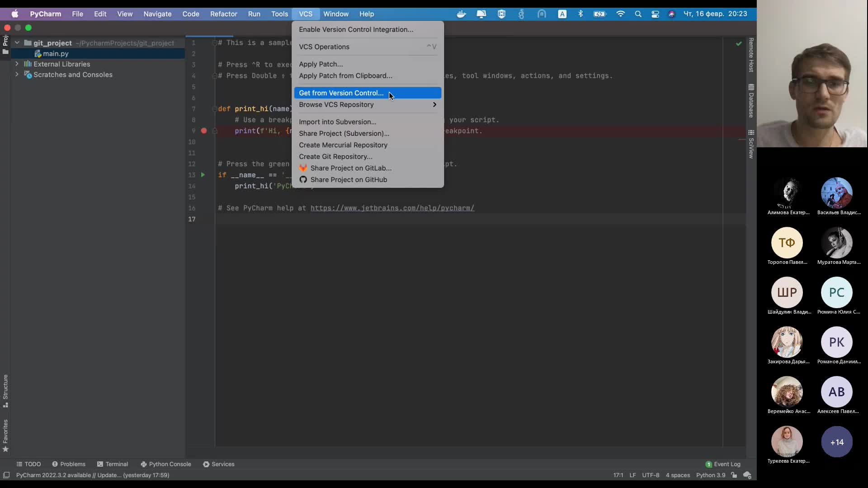Open the Code menu
868x488 pixels.
coord(191,14)
